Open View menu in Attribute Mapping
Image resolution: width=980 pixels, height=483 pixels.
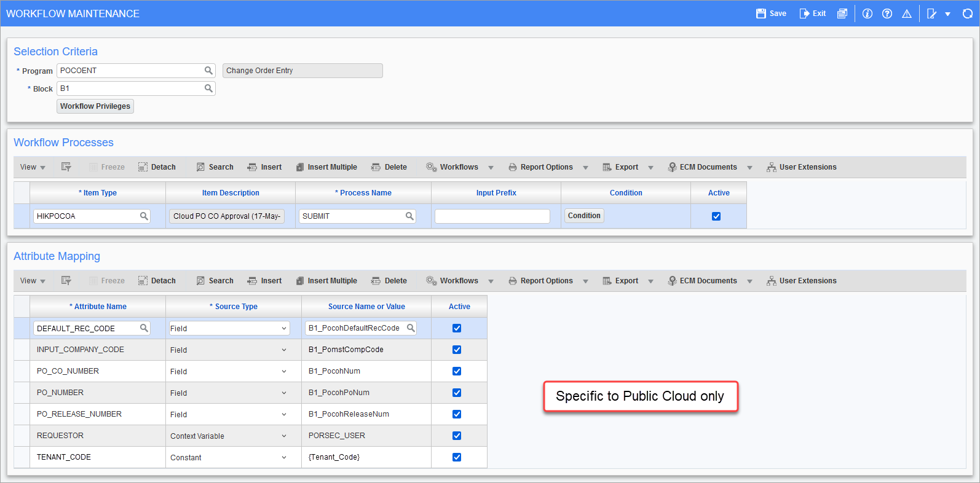pos(33,281)
